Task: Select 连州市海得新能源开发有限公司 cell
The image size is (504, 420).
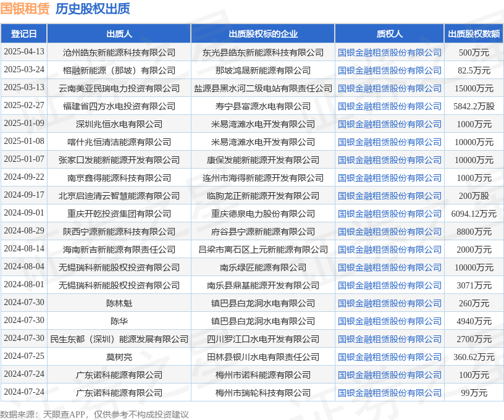Action: (263, 178)
